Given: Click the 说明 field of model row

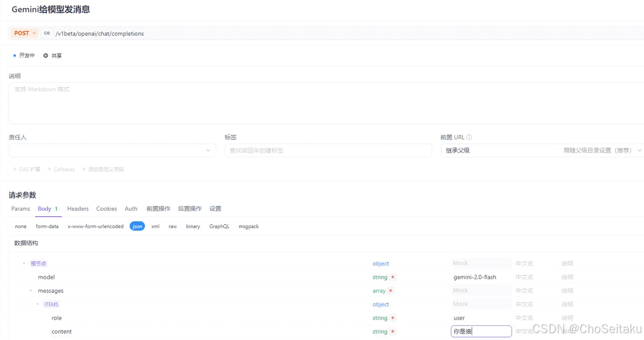Looking at the screenshot, I should pos(567,277).
